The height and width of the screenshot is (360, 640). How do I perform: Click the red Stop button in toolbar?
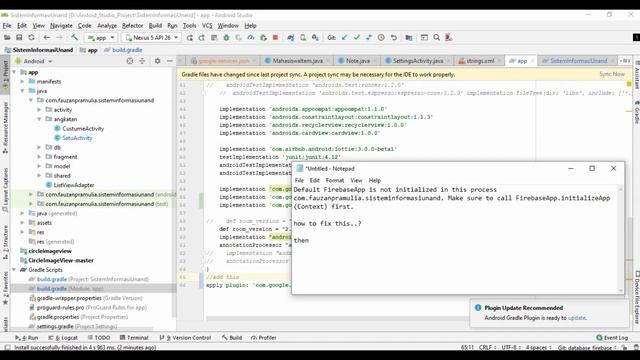pos(276,38)
